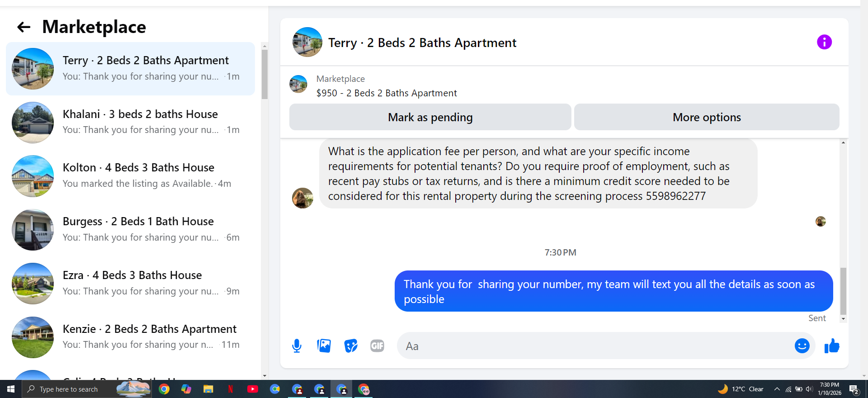Open Burgess 2 Beds 1 Bath chat

click(x=130, y=230)
